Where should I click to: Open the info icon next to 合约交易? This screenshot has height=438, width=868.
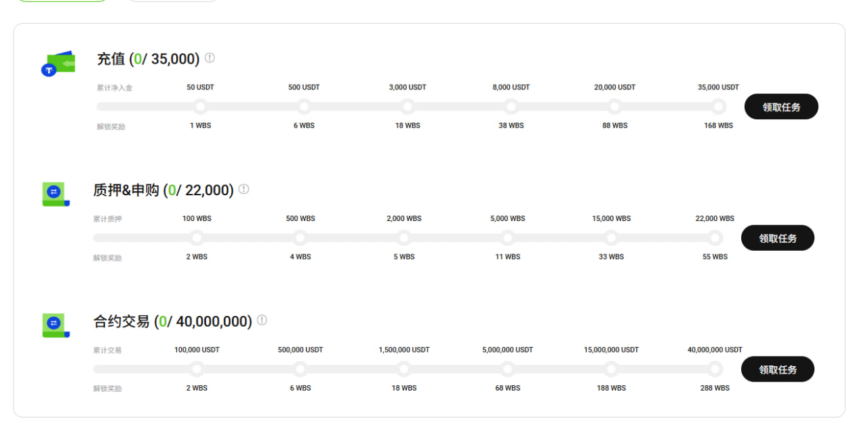pos(262,320)
